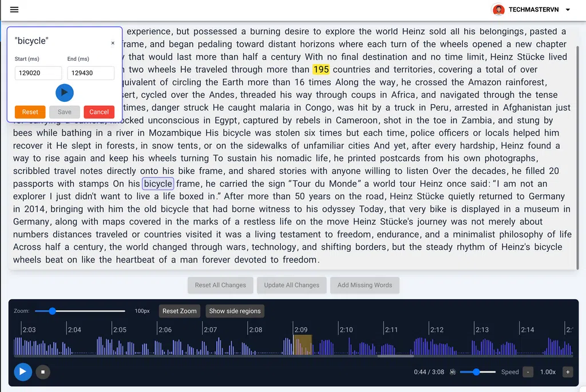Click the Start (ms) input field
Viewport: 586px width, 392px height.
(38, 73)
